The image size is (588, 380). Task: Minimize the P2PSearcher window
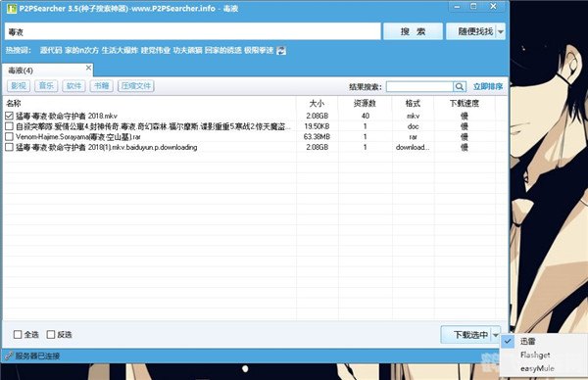pos(457,7)
